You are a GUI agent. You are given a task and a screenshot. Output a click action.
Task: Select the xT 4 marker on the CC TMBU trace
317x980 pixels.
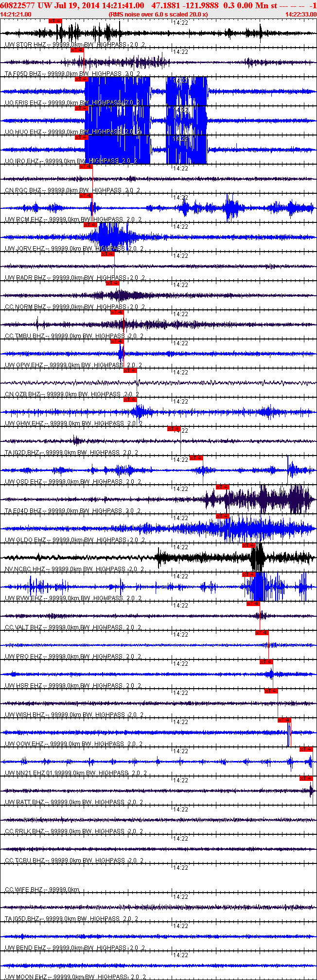click(117, 312)
